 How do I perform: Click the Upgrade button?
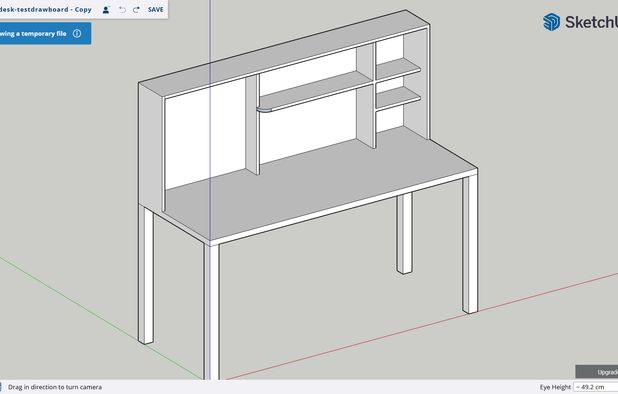point(597,372)
